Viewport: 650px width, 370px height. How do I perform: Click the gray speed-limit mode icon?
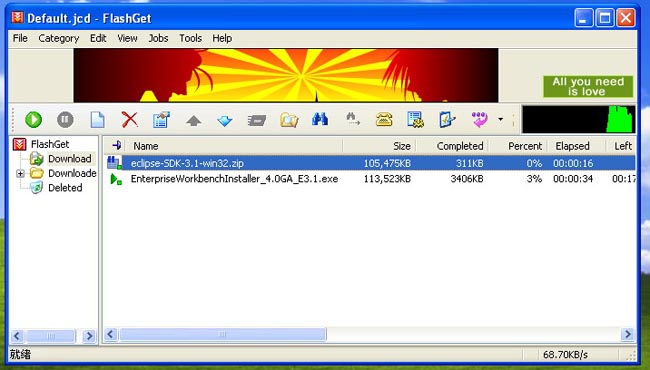[257, 121]
